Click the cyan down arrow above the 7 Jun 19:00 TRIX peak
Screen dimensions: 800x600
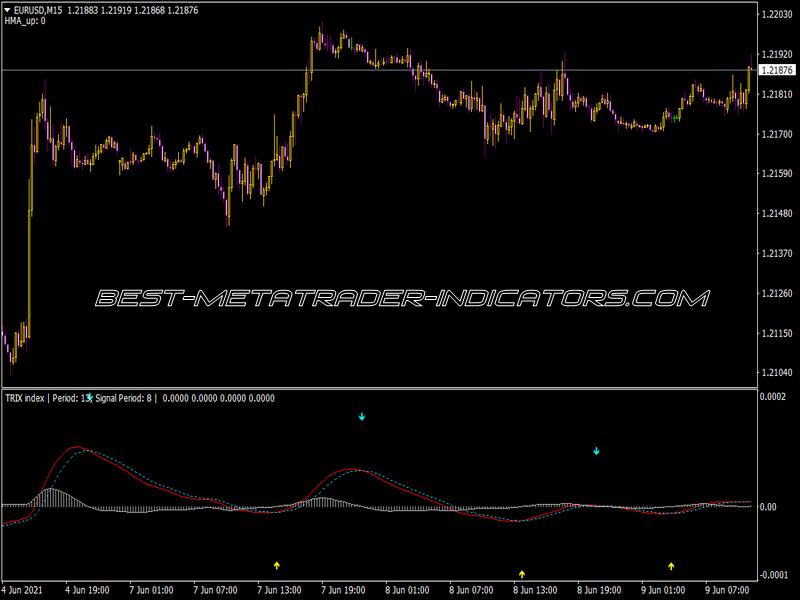pyautogui.click(x=362, y=417)
